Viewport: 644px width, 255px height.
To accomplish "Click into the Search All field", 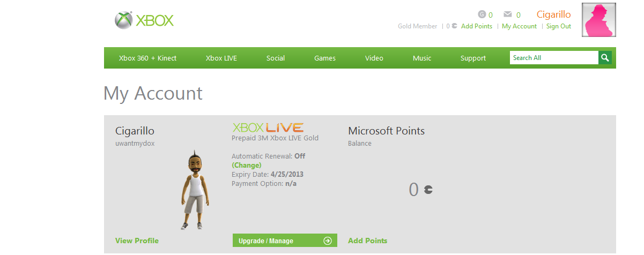I will point(554,58).
